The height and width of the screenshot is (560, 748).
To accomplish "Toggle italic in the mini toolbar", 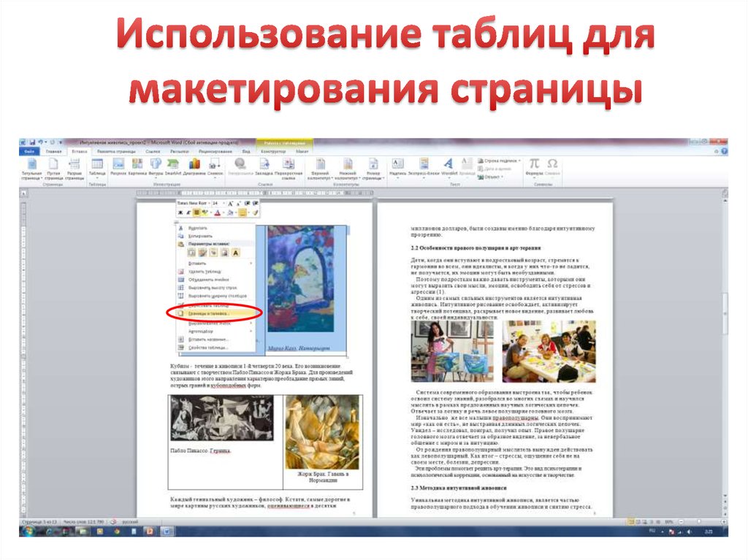I will [x=188, y=212].
